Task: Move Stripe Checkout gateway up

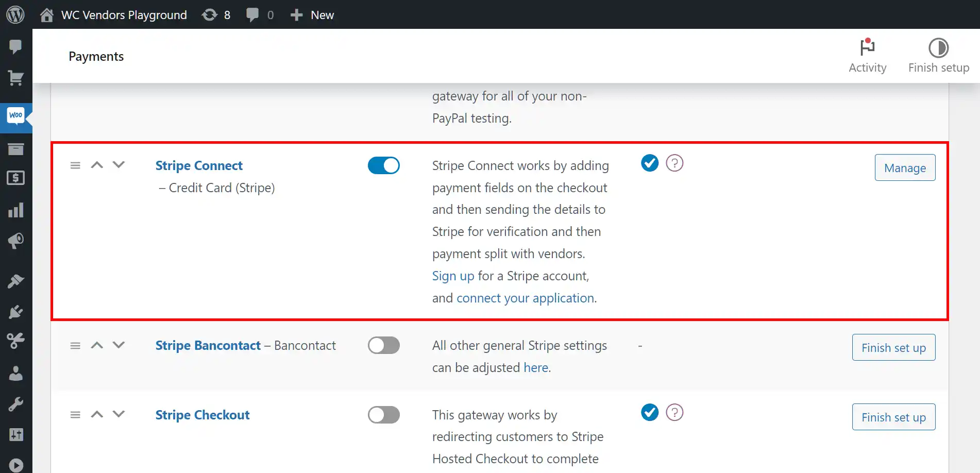Action: [x=97, y=414]
